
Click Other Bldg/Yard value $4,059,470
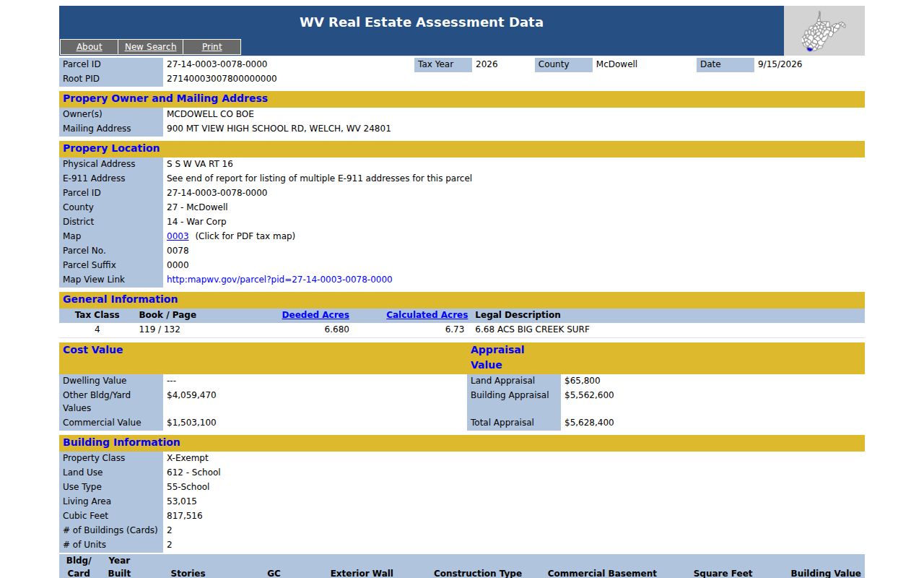[191, 395]
